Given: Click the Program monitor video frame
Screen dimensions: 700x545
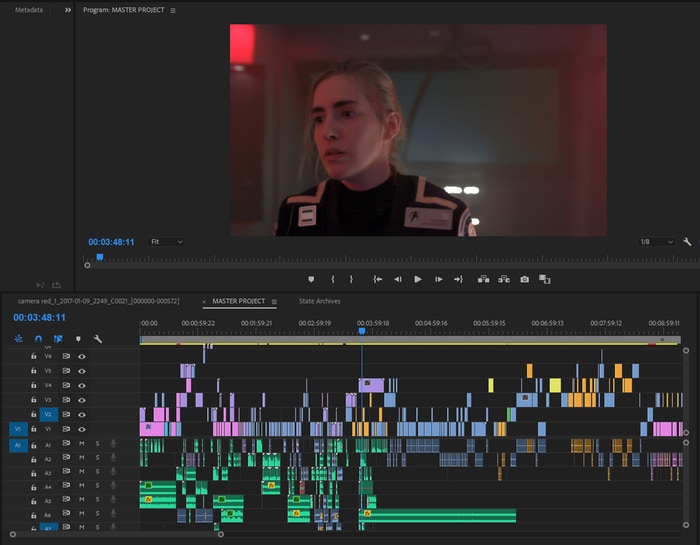Looking at the screenshot, I should 418,130.
